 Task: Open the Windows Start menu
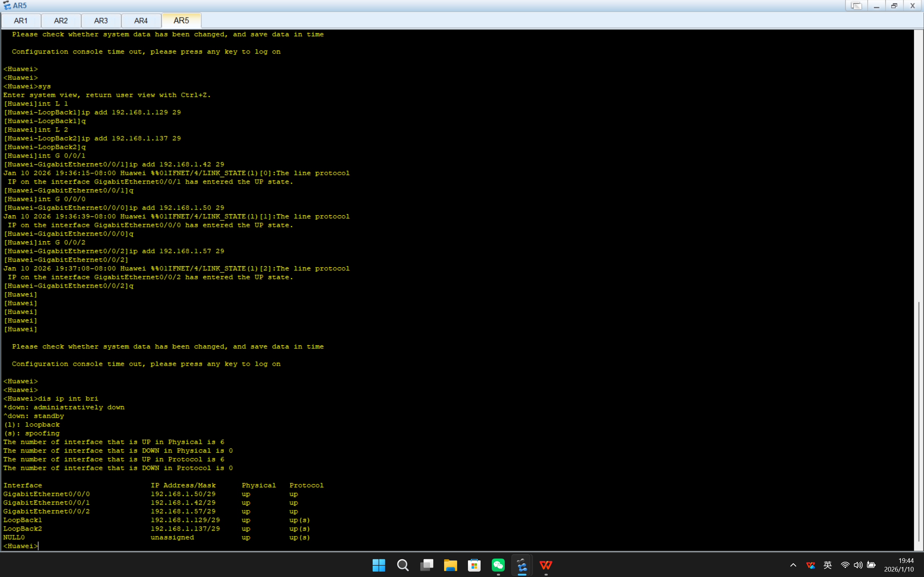379,565
